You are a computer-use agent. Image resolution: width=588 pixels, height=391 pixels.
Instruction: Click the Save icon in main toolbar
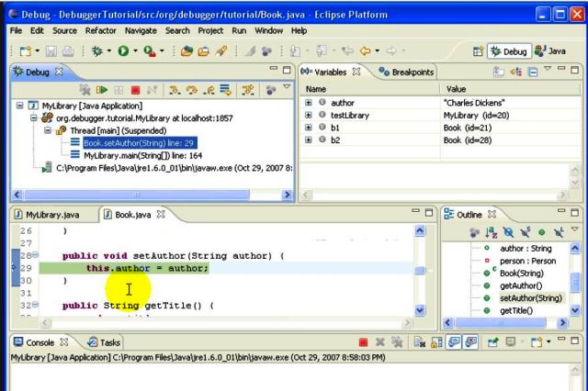tap(51, 50)
